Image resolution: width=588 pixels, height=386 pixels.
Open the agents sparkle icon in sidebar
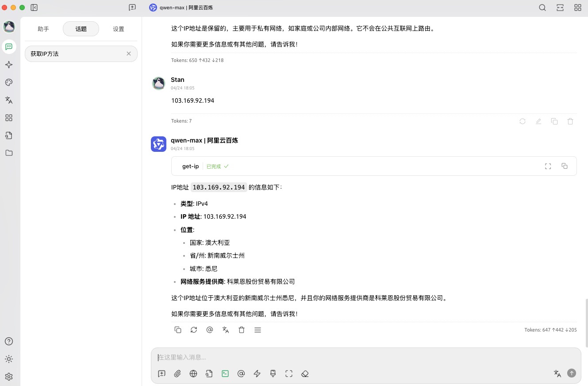[x=9, y=65]
